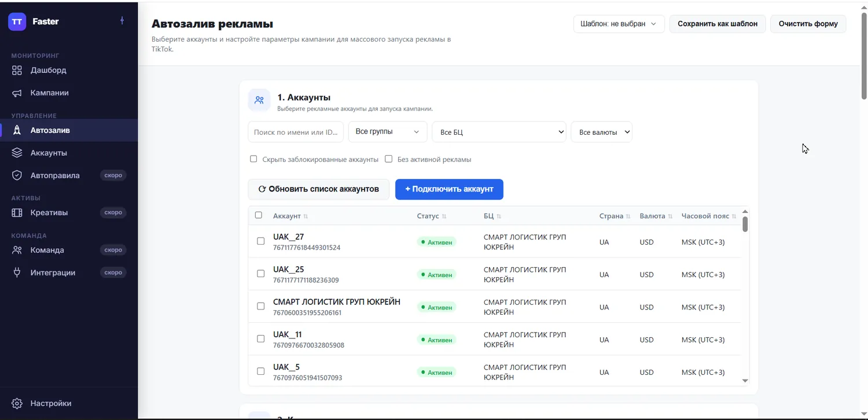Open the Все группы dropdown
This screenshot has width=868, height=420.
pyautogui.click(x=388, y=131)
